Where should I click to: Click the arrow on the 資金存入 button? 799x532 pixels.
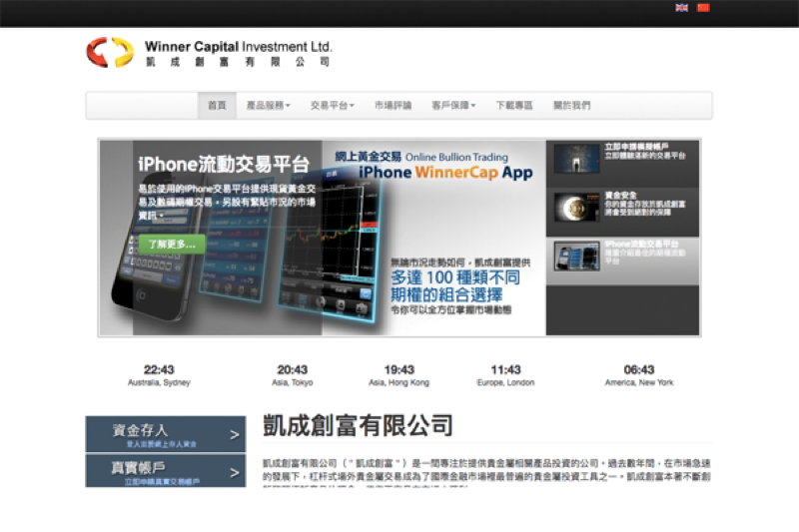click(235, 435)
